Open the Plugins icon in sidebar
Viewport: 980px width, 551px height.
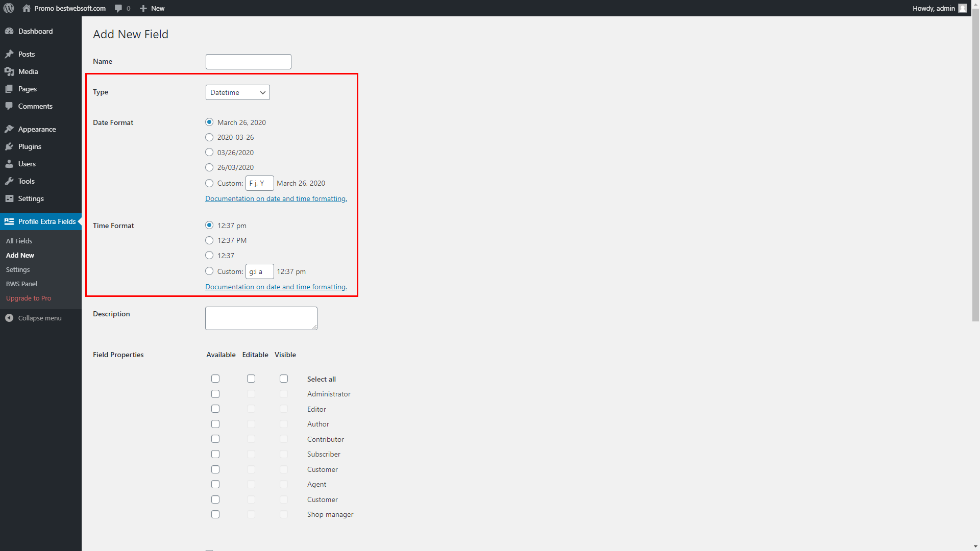10,146
